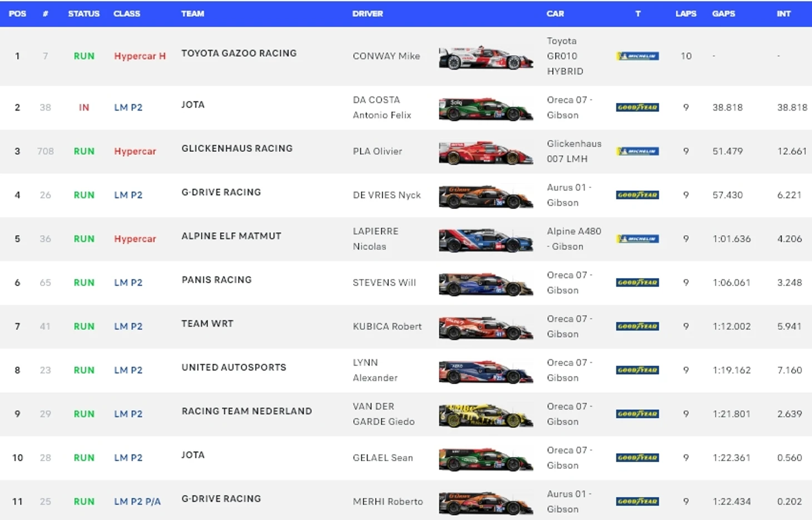Sort by the DRIVER column header

click(368, 13)
